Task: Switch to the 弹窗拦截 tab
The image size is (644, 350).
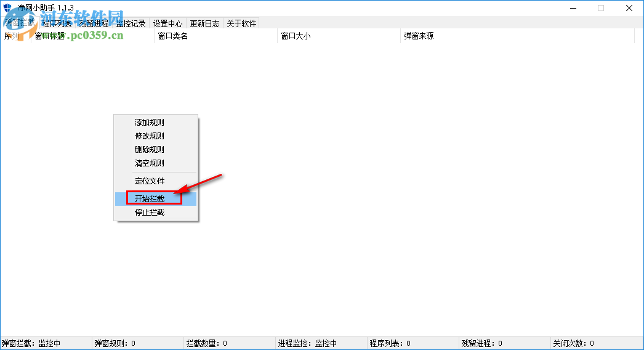Action: [20, 23]
